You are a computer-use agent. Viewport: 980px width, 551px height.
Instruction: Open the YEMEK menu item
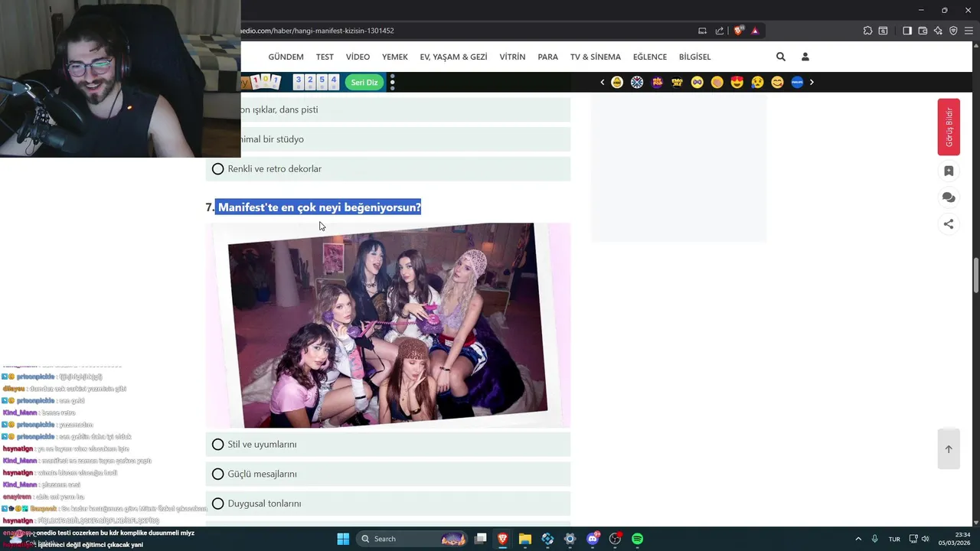[x=395, y=57]
